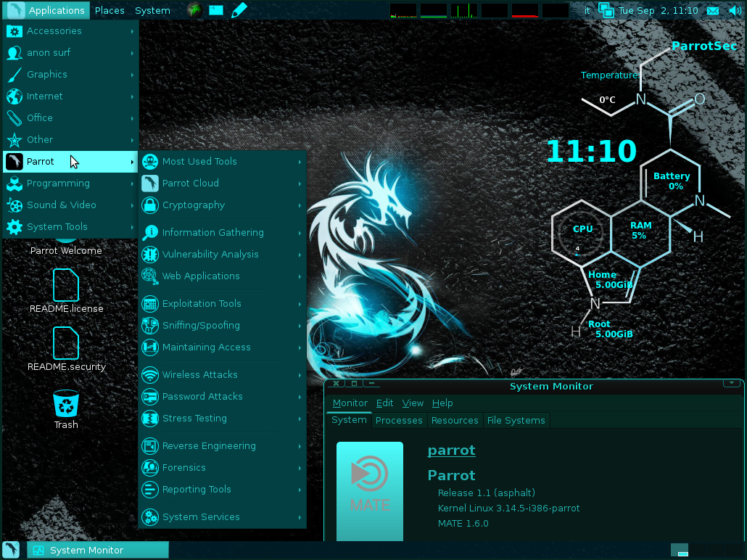Image resolution: width=747 pixels, height=560 pixels.
Task: Click Password Attacks icon
Action: pos(150,397)
